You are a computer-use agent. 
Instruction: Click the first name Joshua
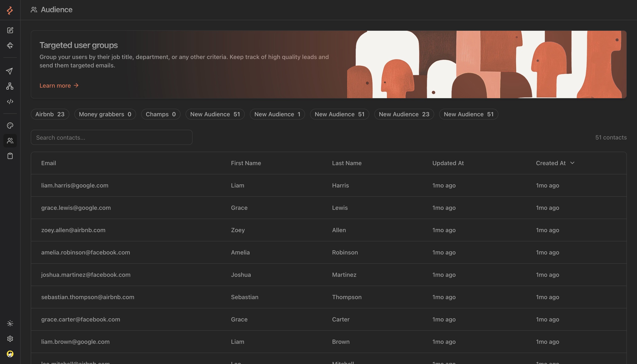pos(241,274)
